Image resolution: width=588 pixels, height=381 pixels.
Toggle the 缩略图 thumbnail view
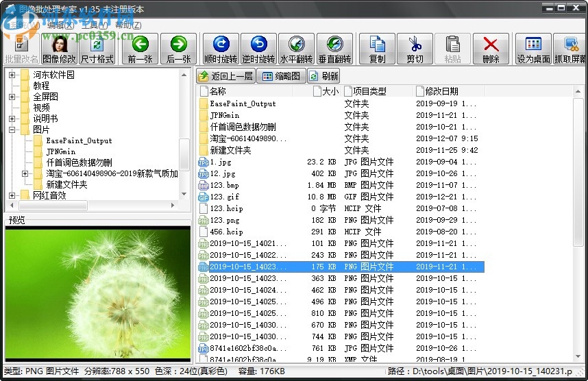tap(280, 76)
